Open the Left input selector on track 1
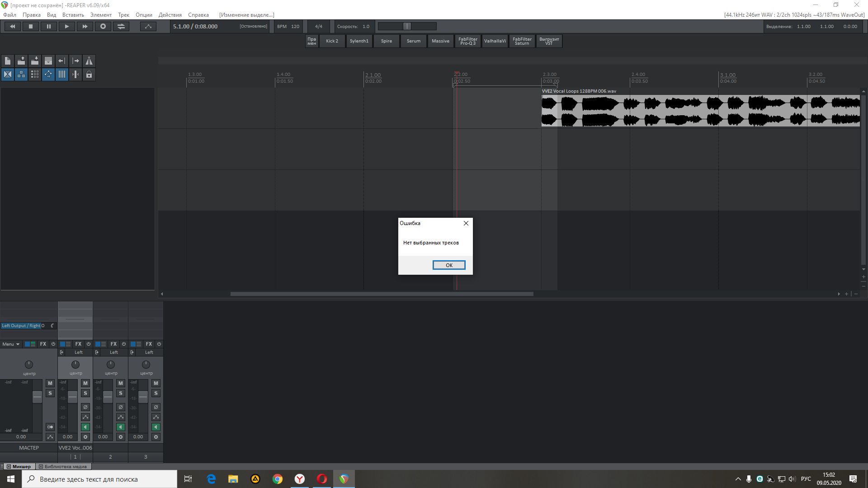Screen dimensions: 868x488 click(x=79, y=352)
